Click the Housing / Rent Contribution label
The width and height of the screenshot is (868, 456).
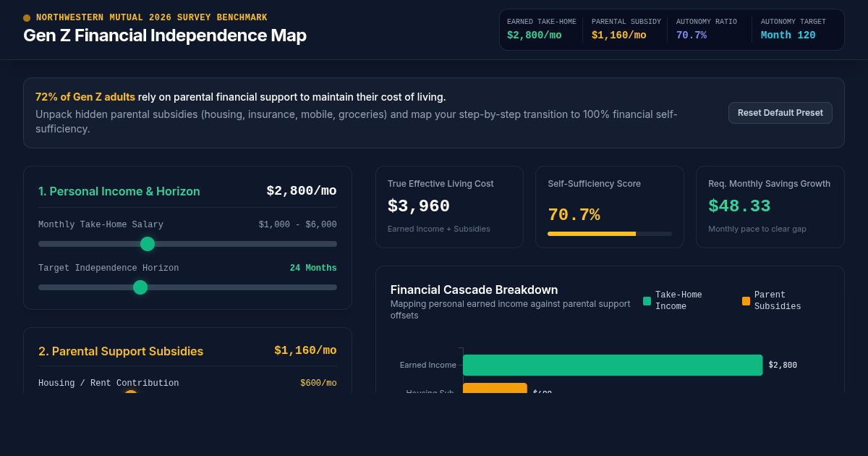pos(109,384)
